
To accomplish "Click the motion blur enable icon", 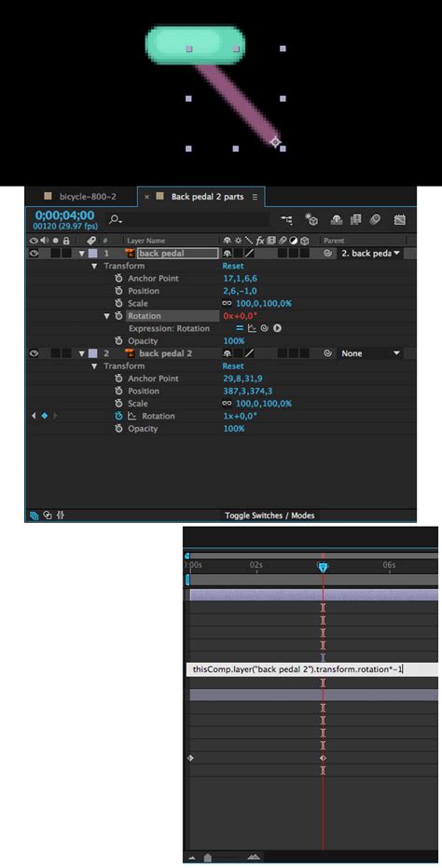I will 375,220.
